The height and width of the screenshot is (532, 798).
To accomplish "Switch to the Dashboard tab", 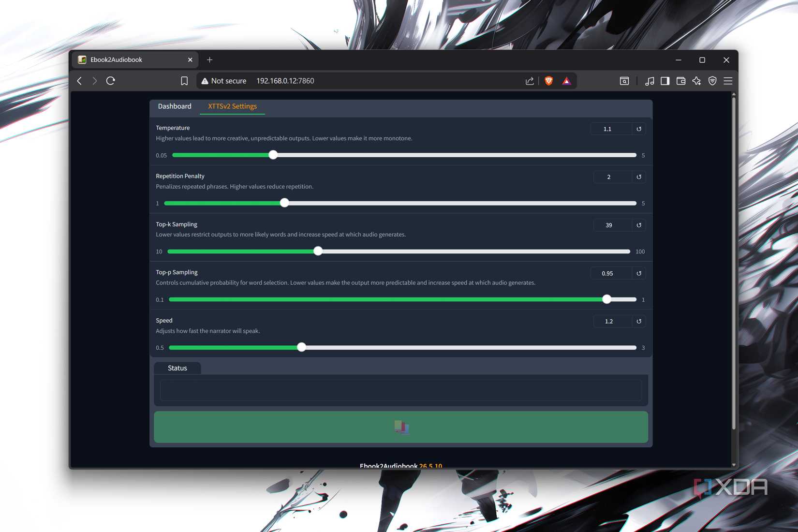I will pos(175,106).
